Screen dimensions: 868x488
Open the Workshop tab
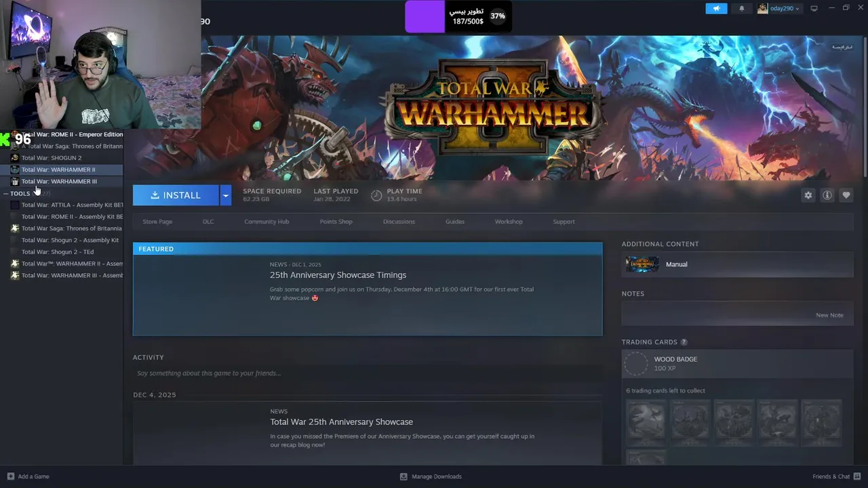pyautogui.click(x=509, y=222)
